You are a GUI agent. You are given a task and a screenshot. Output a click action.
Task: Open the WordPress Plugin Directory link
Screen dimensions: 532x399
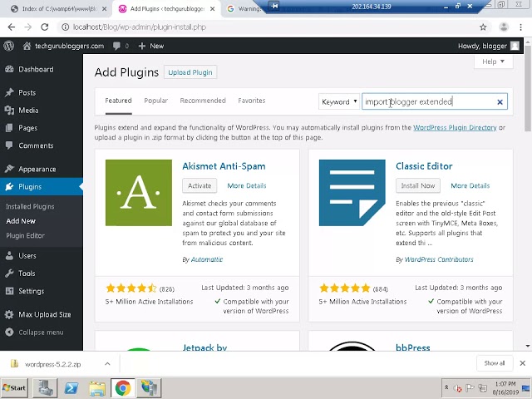(x=455, y=127)
